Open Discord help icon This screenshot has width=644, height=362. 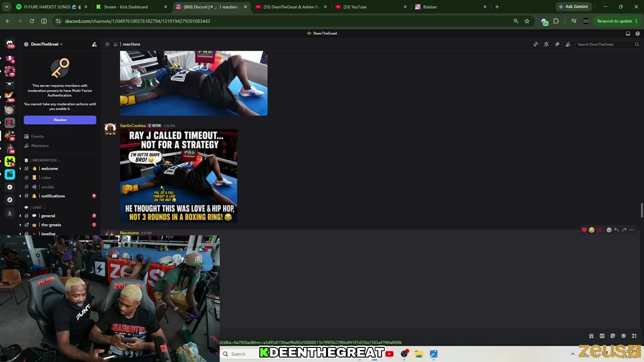coord(637,33)
